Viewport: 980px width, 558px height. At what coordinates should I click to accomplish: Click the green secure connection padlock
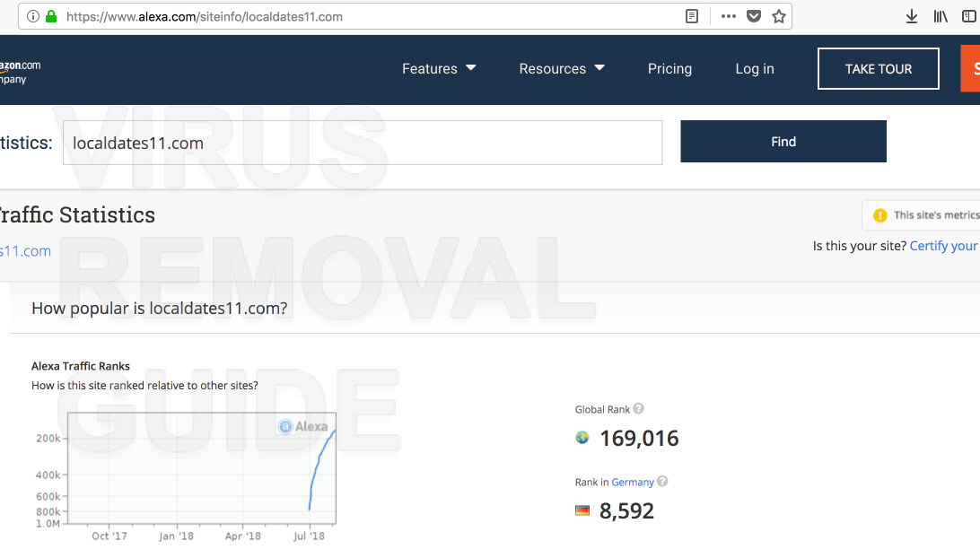[x=52, y=16]
